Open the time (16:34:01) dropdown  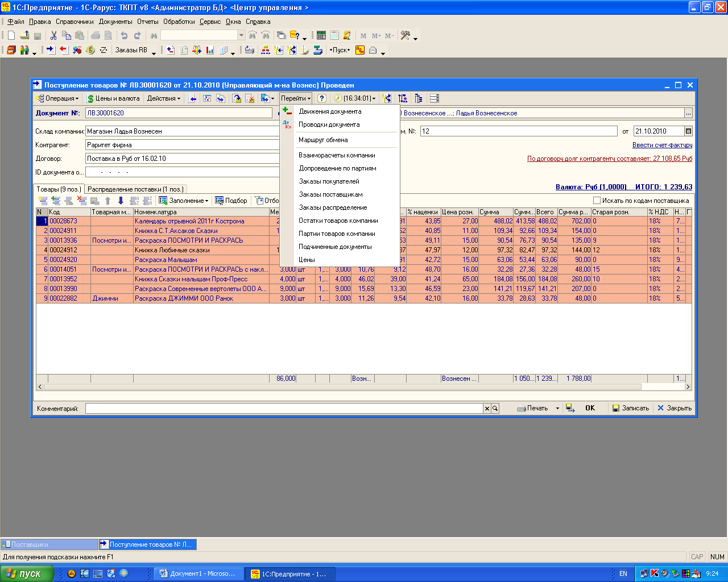355,98
